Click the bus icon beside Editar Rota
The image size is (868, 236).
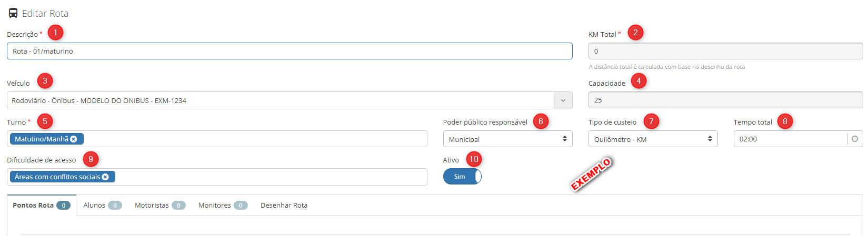coord(13,13)
